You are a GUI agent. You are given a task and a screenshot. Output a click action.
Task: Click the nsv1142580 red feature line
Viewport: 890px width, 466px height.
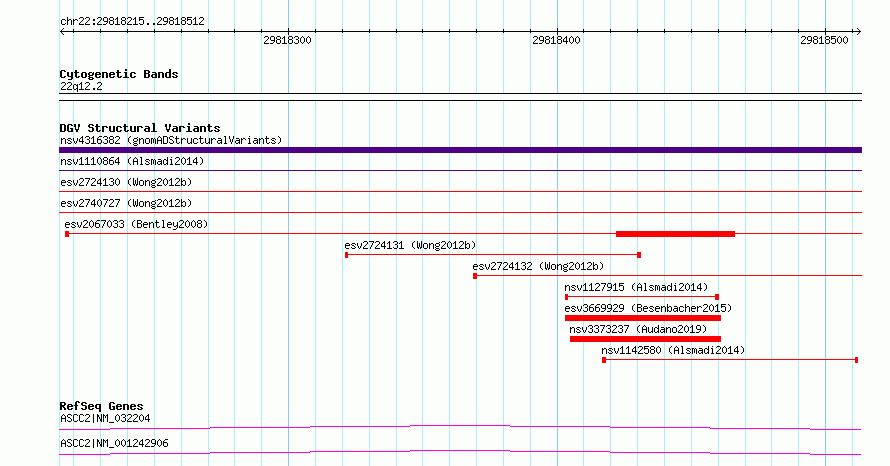(730, 360)
